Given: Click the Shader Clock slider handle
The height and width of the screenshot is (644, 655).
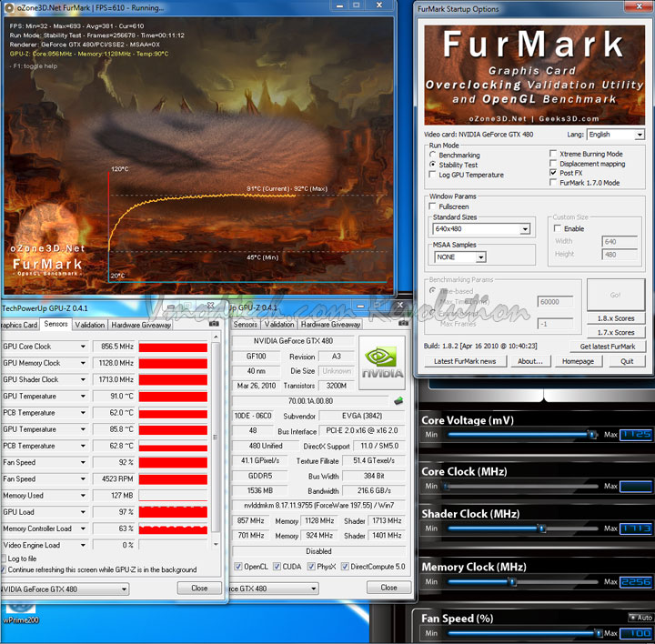Looking at the screenshot, I should 542,528.
